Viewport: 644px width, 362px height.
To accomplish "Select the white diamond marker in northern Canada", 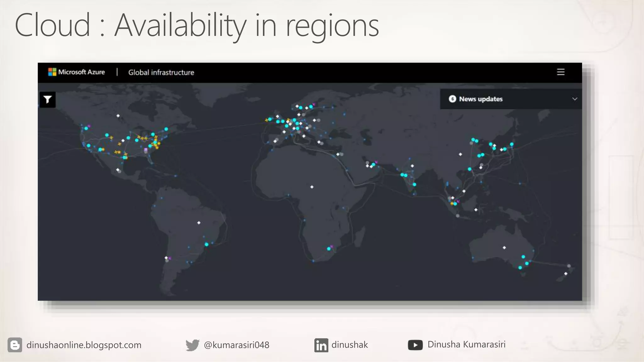I will tap(118, 116).
